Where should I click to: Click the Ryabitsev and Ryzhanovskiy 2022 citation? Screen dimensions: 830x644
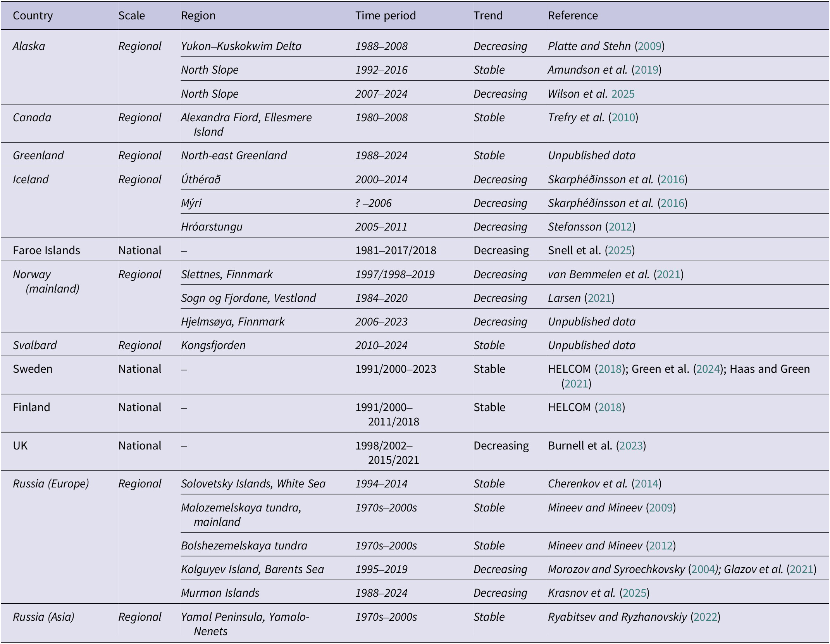point(705,617)
